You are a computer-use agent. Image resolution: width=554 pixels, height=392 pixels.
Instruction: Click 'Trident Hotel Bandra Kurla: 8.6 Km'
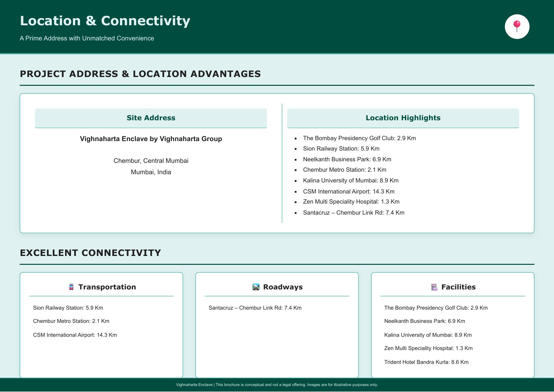point(426,362)
